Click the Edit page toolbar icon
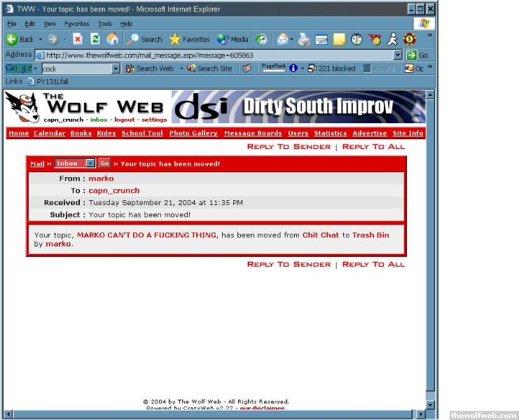The image size is (519, 420). pyautogui.click(x=321, y=39)
